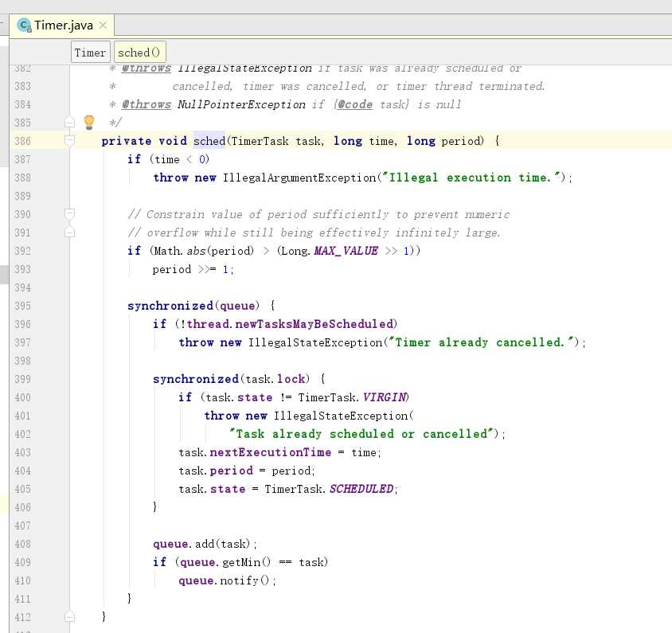Click line number 386 in the gutter
Image resolution: width=672 pixels, height=633 pixels.
pyautogui.click(x=23, y=141)
